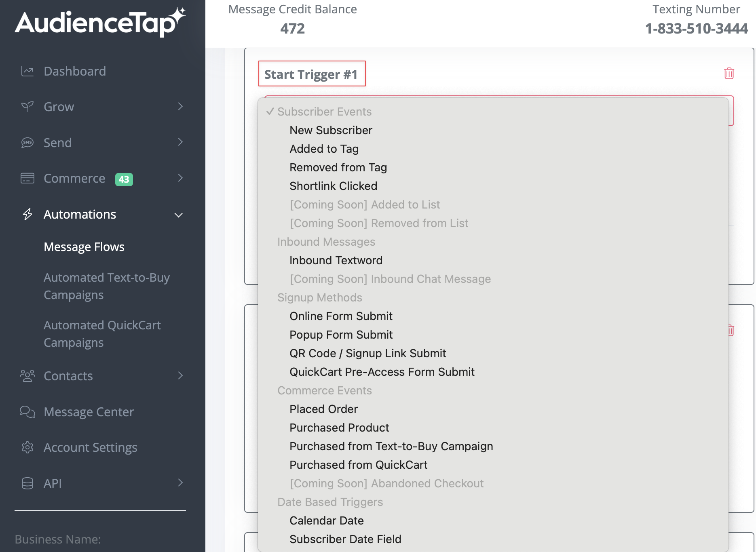Click the Automations lightning bolt icon
The width and height of the screenshot is (756, 552).
tap(27, 214)
